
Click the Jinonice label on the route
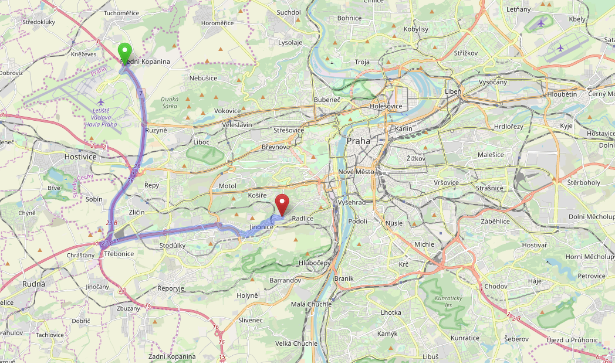261,227
